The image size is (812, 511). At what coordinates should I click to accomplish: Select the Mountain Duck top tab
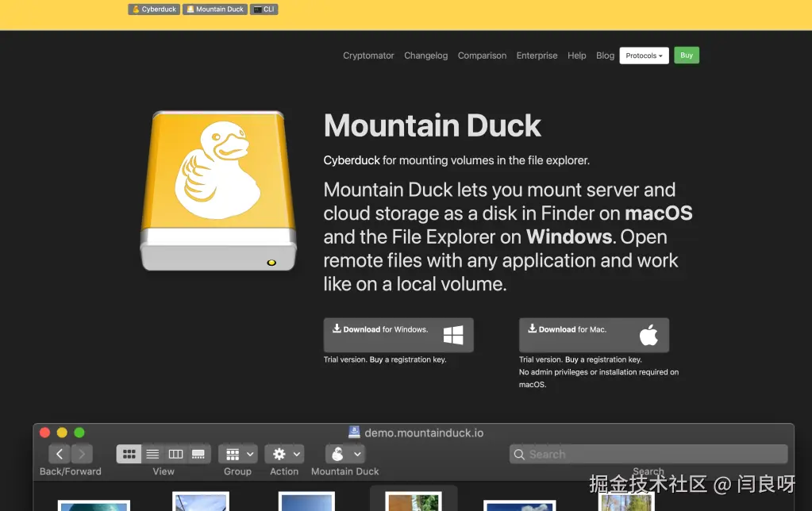click(215, 10)
